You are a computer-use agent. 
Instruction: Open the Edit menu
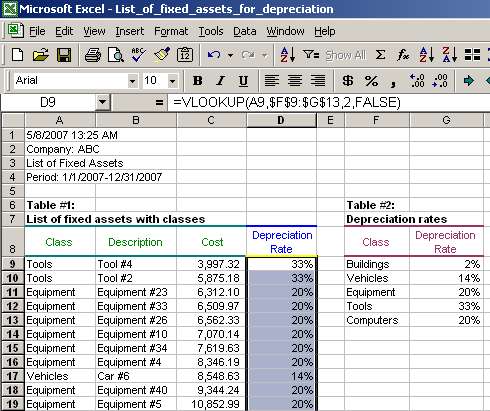(64, 31)
